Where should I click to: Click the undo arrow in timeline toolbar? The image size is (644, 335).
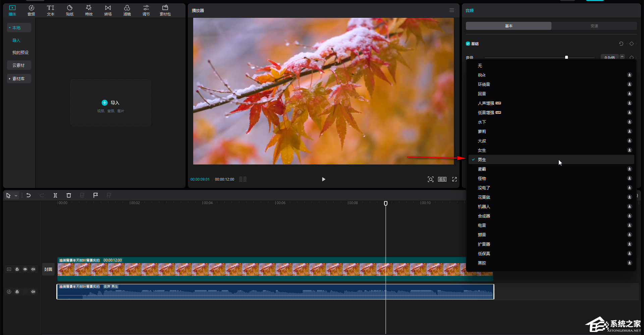pyautogui.click(x=29, y=195)
